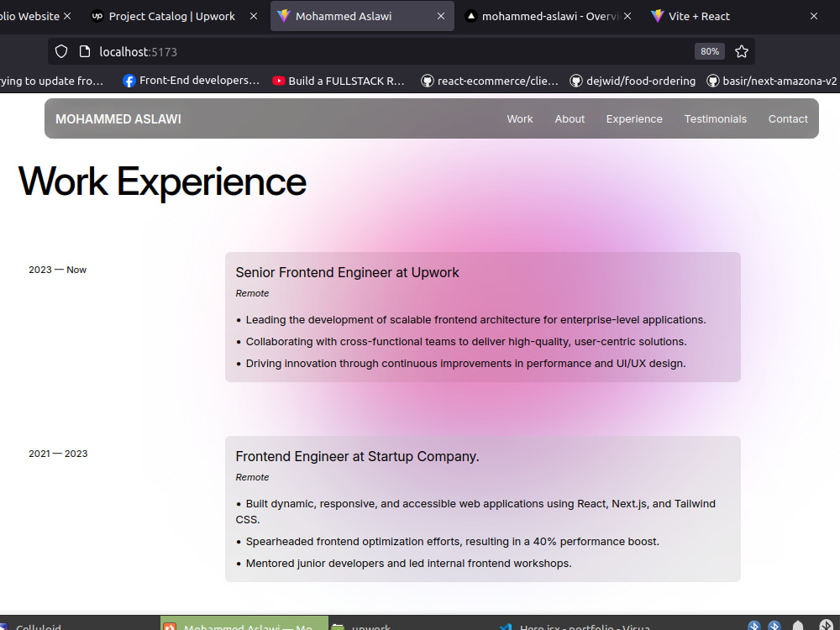The height and width of the screenshot is (630, 840).
Task: Go to Work section in navbar
Action: tap(520, 119)
